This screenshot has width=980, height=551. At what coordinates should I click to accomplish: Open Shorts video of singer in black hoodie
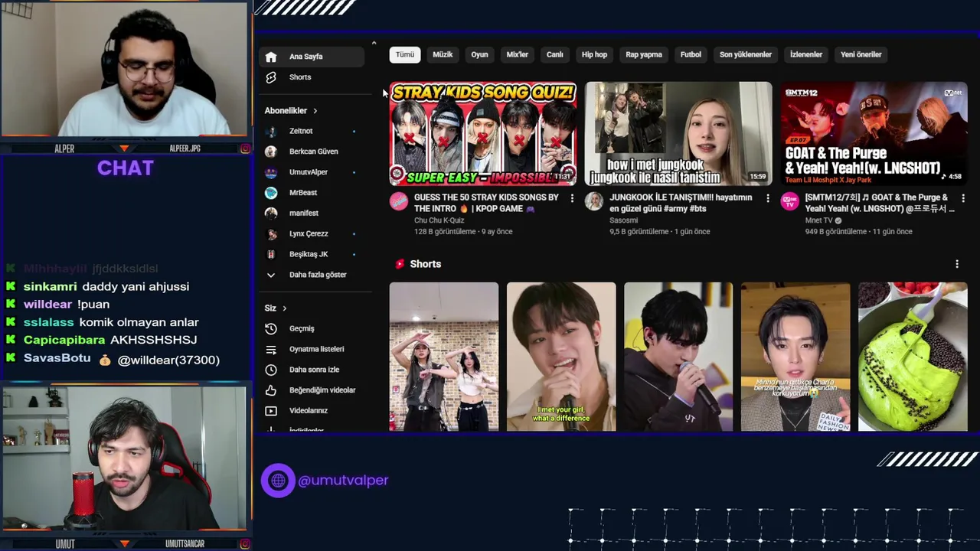(678, 357)
